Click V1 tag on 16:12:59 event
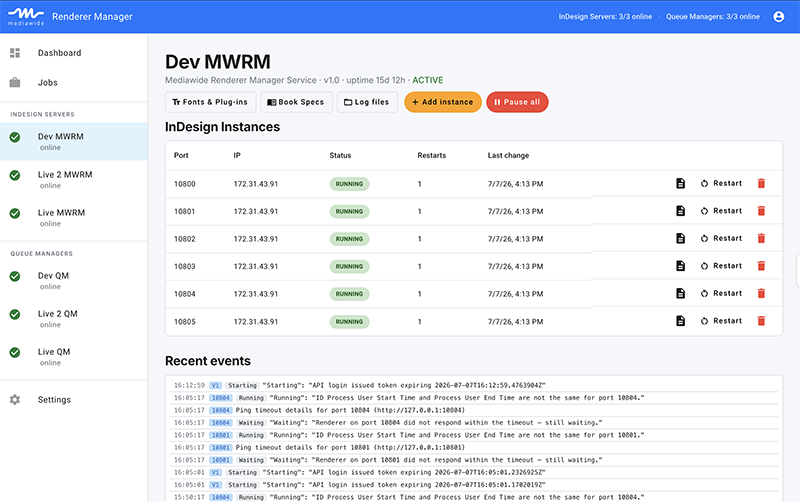800x502 pixels. tap(215, 385)
